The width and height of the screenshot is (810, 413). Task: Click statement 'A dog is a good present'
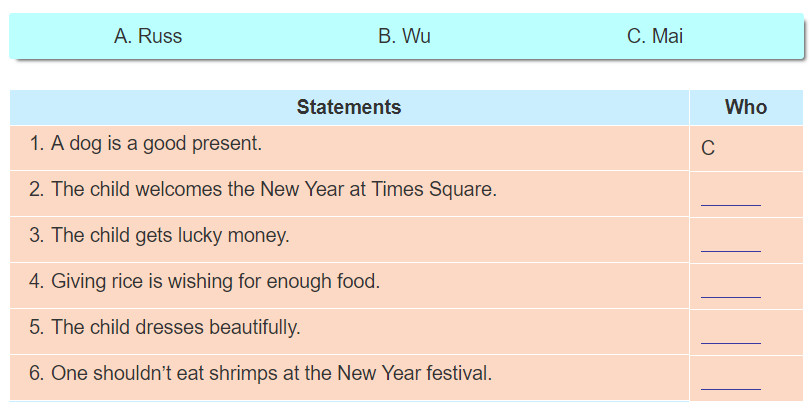pyautogui.click(x=146, y=144)
